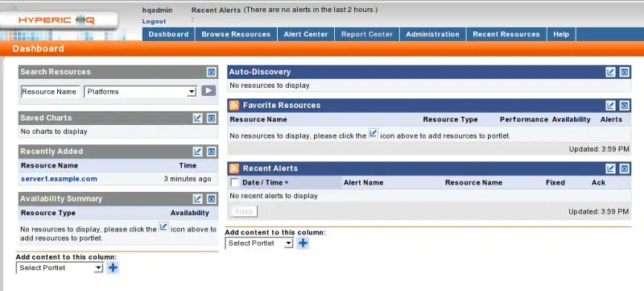Open the Favorite Resources RSS feed
This screenshot has width=644, height=291.
click(x=234, y=106)
